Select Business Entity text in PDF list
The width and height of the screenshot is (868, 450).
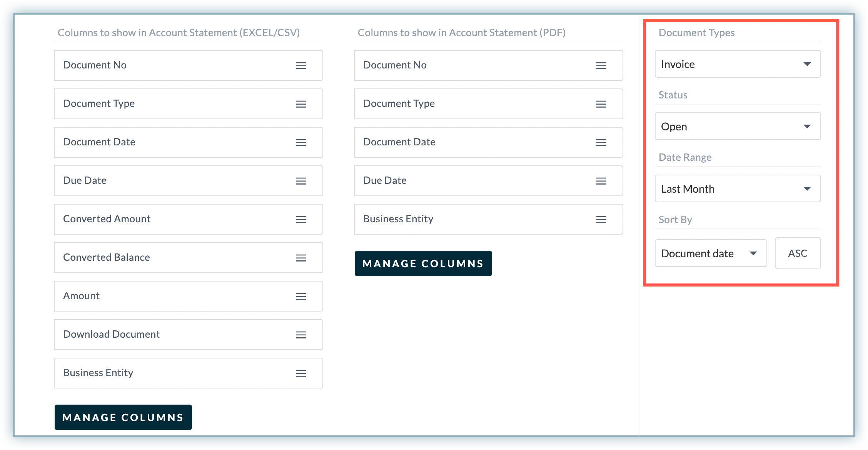pyautogui.click(x=398, y=219)
